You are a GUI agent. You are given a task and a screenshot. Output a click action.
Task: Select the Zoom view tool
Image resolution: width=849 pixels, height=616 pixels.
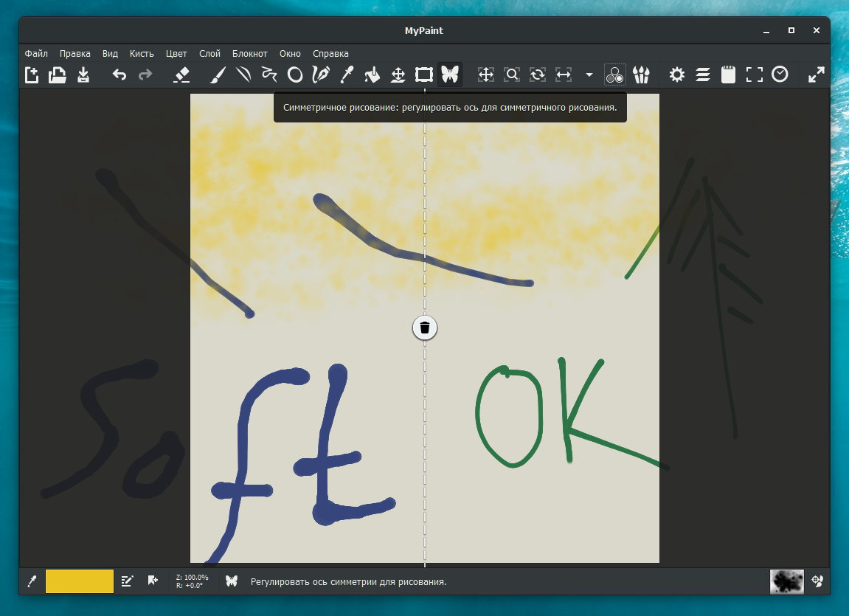point(512,75)
